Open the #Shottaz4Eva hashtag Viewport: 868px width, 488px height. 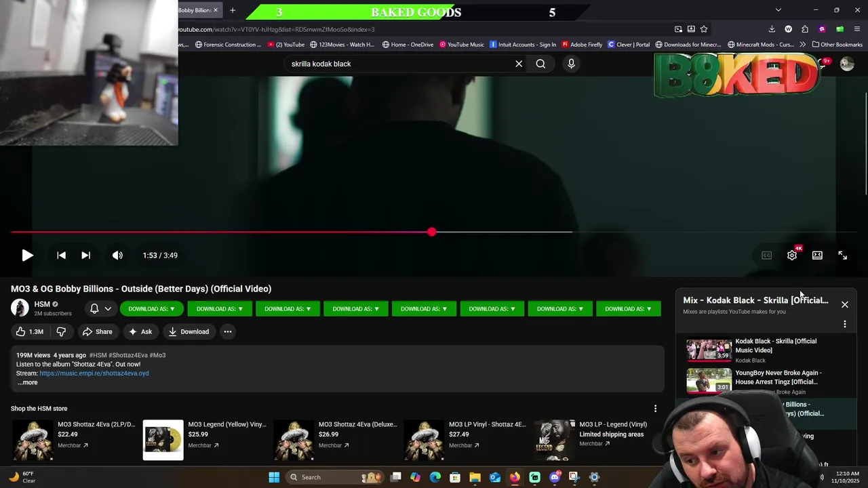click(128, 355)
